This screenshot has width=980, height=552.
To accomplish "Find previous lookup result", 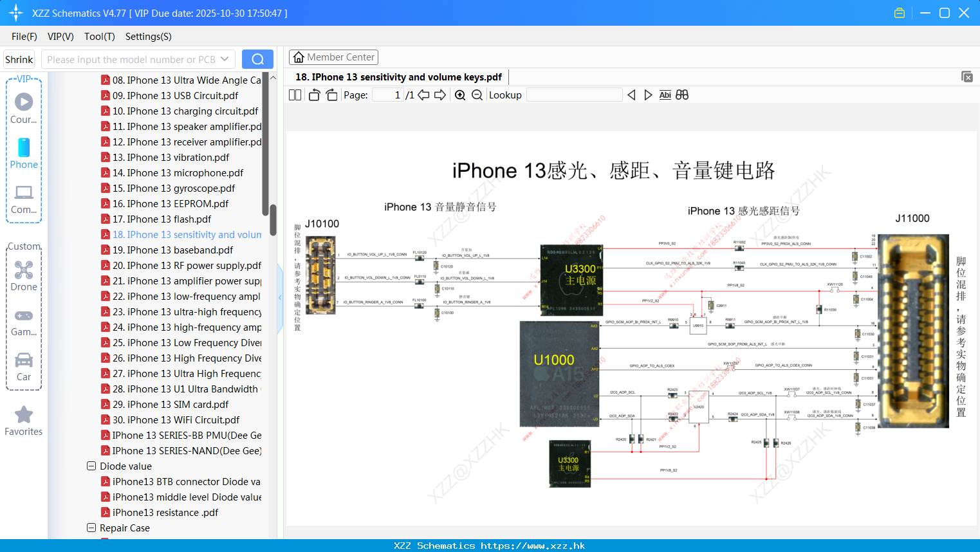I will tap(631, 95).
